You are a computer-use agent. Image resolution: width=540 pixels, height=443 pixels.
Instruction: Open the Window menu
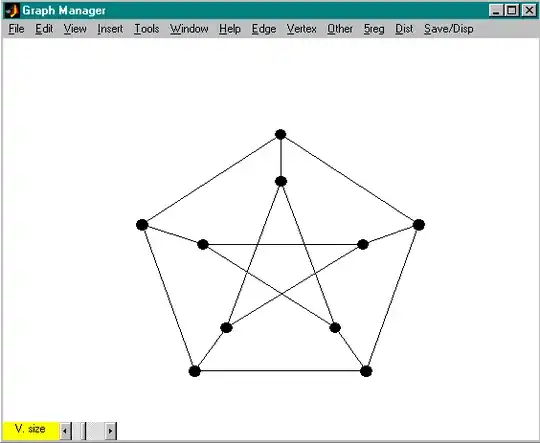pyautogui.click(x=189, y=29)
